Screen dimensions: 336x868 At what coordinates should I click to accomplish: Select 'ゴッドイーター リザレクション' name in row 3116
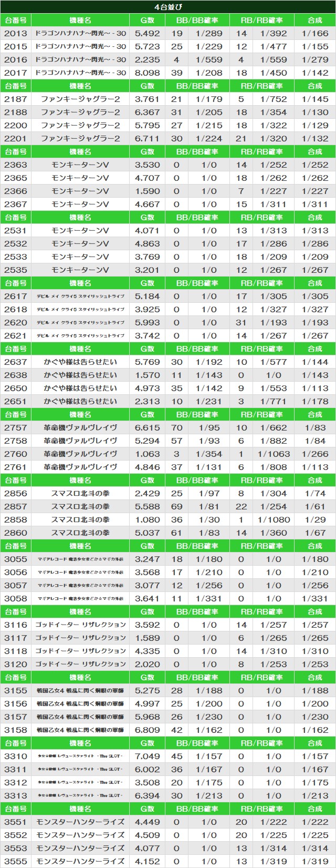coord(80,625)
